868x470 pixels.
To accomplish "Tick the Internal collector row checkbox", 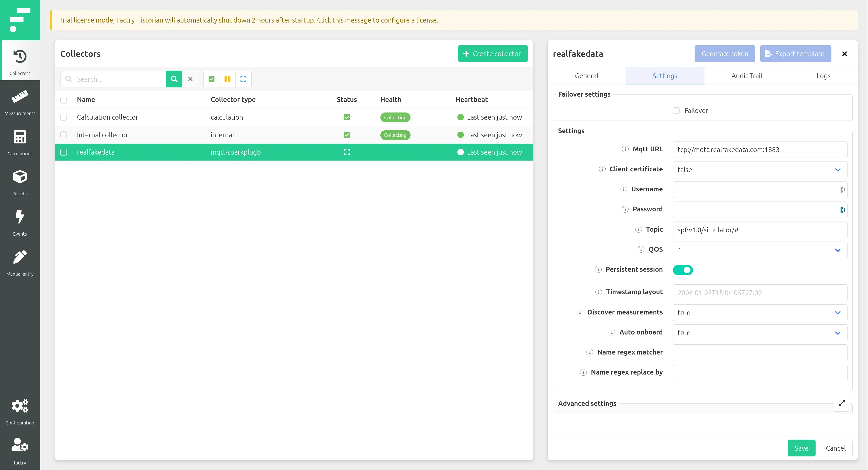I will pos(64,135).
